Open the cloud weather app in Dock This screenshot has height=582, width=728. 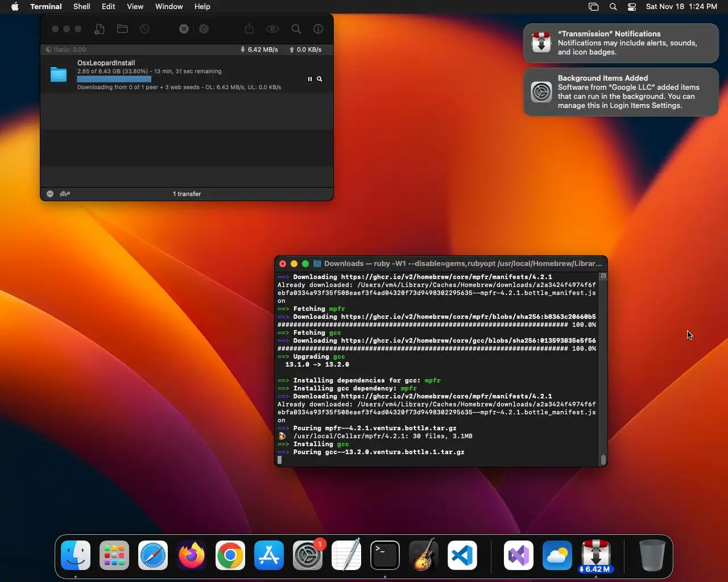[557, 555]
